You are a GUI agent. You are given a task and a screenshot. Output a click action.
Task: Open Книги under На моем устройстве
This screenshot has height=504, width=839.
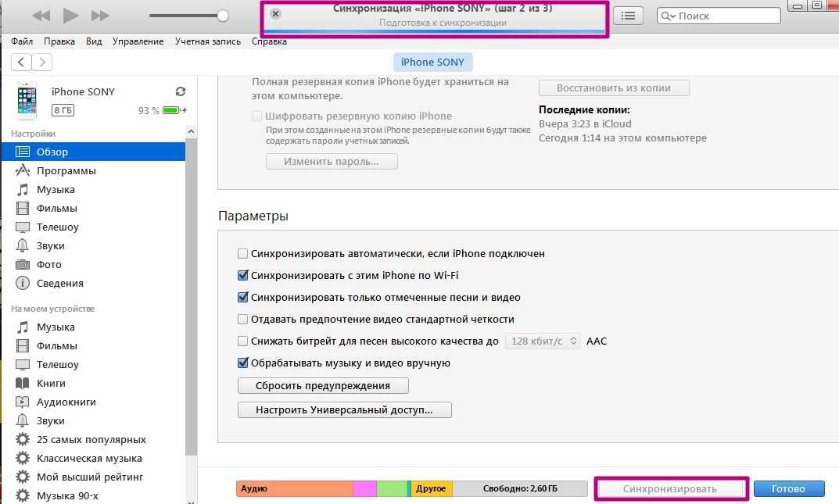pyautogui.click(x=51, y=383)
